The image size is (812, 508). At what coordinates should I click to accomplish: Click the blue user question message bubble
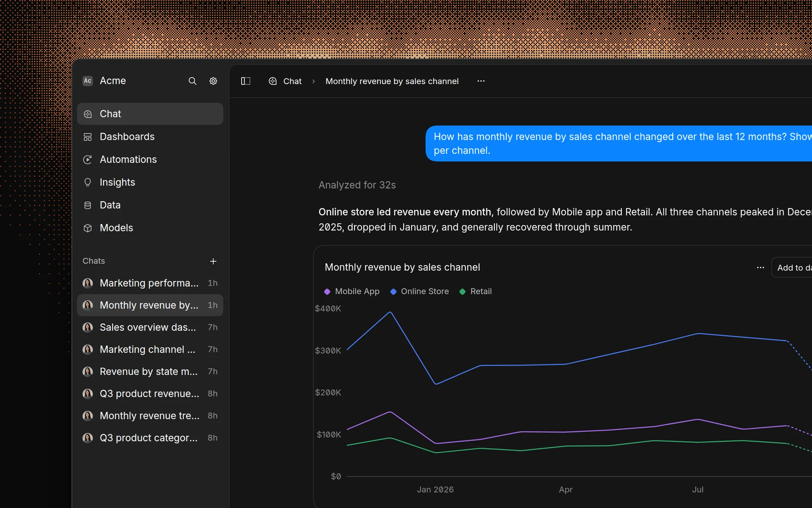(x=619, y=143)
